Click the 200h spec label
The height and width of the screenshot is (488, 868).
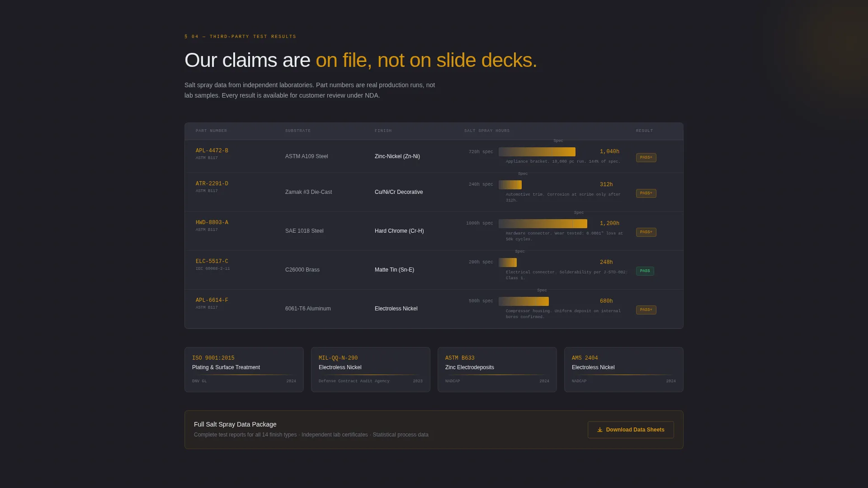pyautogui.click(x=481, y=262)
